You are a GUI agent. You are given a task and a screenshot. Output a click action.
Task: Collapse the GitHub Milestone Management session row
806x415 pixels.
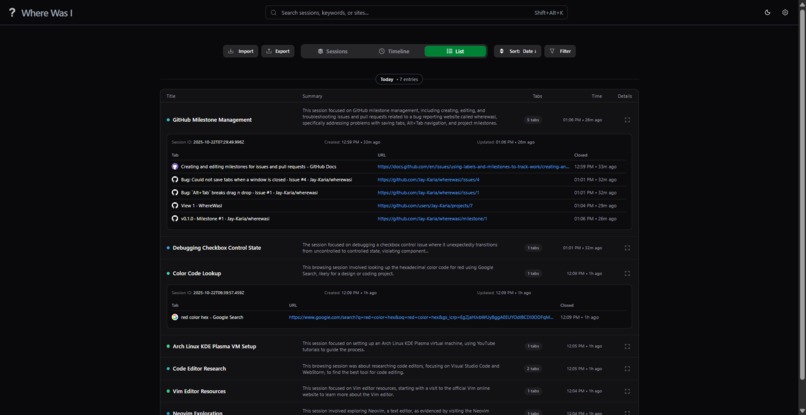[399, 120]
